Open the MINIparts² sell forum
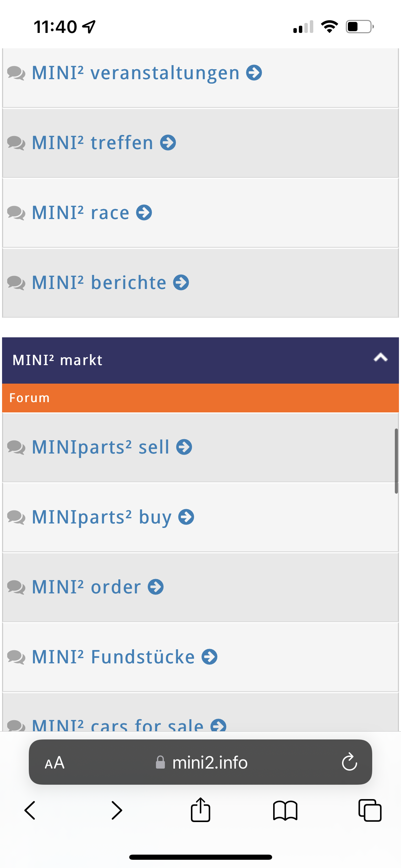Image resolution: width=401 pixels, height=868 pixels. tap(101, 447)
